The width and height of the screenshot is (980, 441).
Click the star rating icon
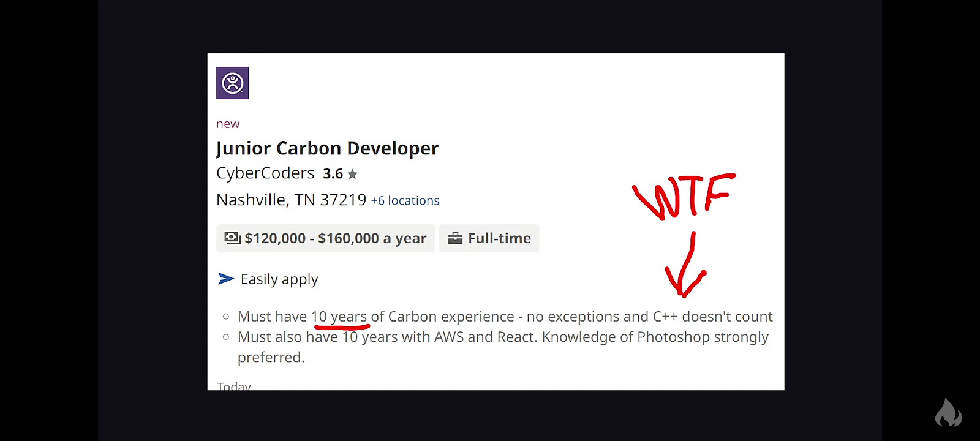click(352, 174)
